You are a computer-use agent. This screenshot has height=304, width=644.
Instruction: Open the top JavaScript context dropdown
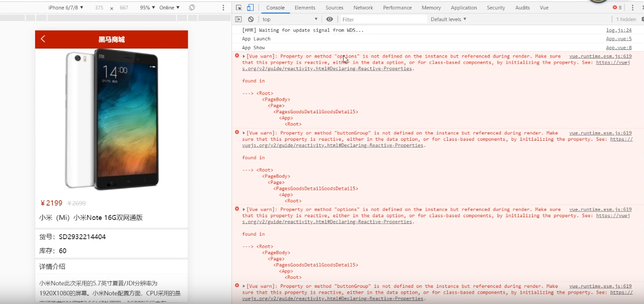pyautogui.click(x=290, y=19)
